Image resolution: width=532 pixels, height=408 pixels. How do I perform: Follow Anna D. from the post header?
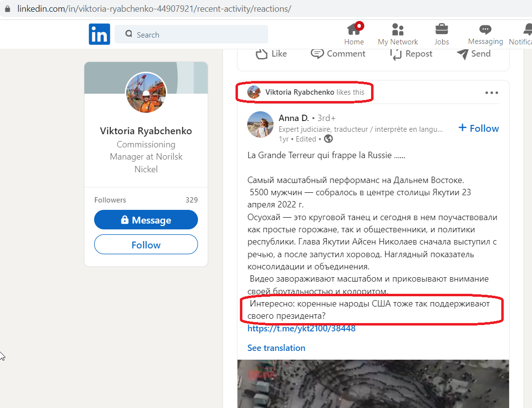click(478, 128)
